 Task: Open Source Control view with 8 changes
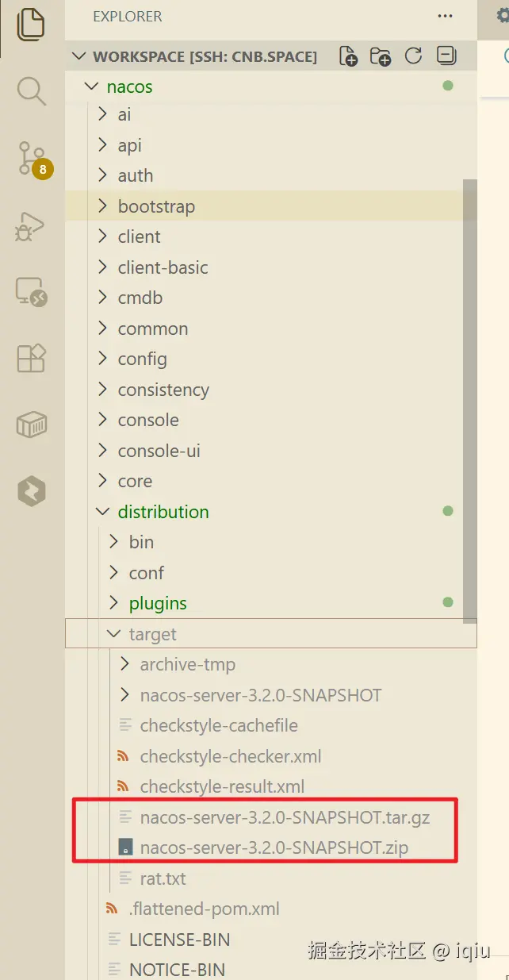click(x=32, y=159)
